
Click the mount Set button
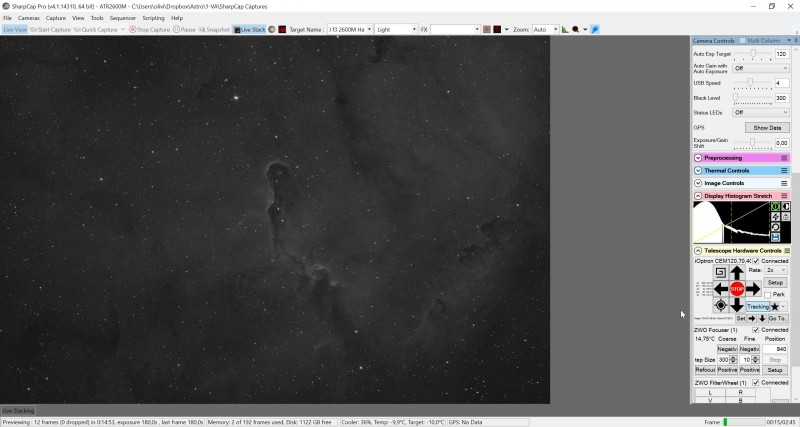pyautogui.click(x=740, y=318)
